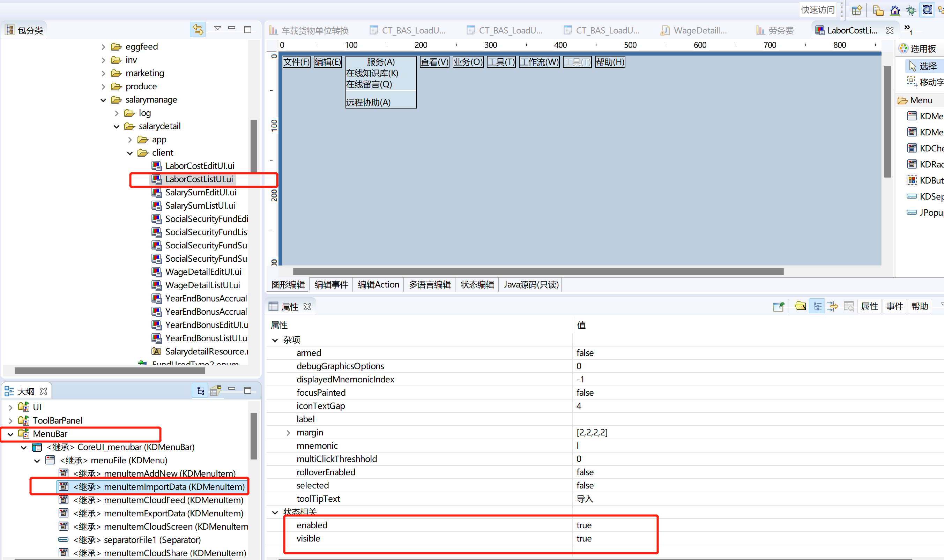Click the pin properties view icon
Screen dimensions: 944x560
778,306
